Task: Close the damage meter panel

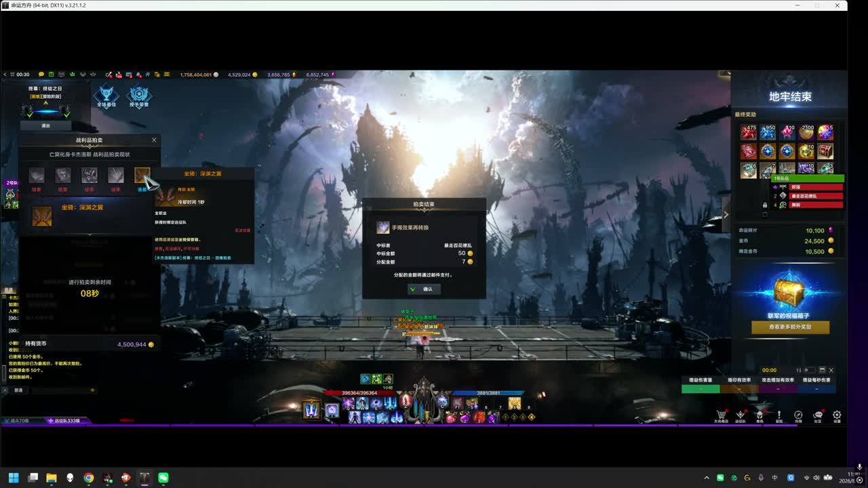Action: (831, 370)
